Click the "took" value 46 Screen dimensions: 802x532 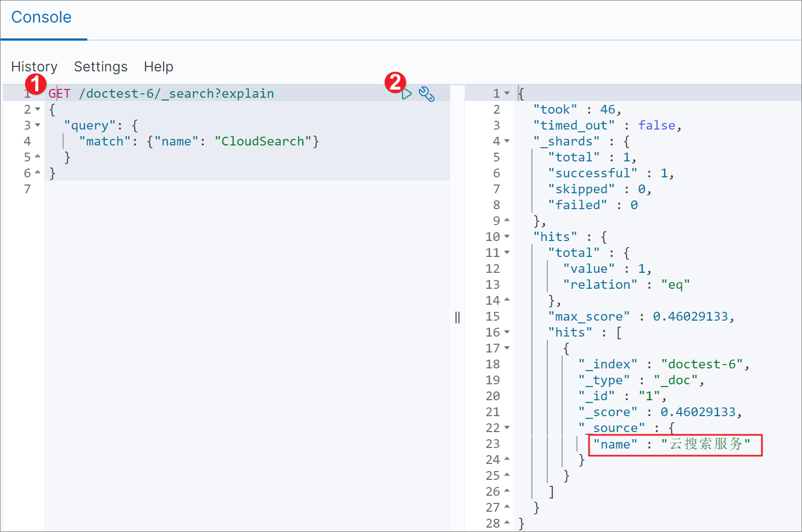(607, 109)
